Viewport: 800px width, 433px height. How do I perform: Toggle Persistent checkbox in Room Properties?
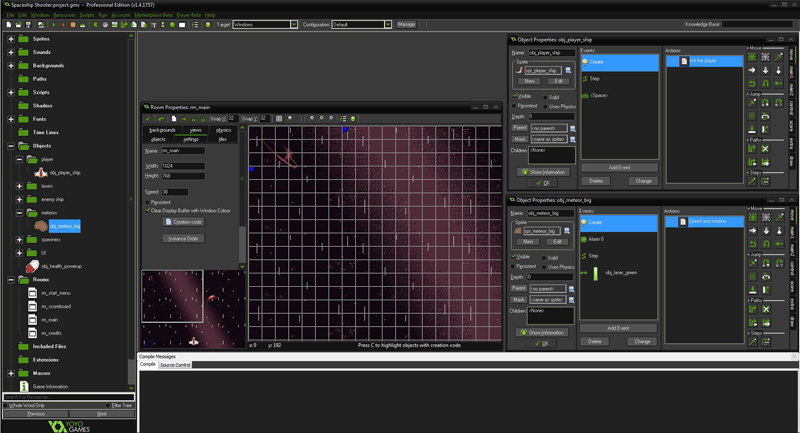pyautogui.click(x=148, y=202)
